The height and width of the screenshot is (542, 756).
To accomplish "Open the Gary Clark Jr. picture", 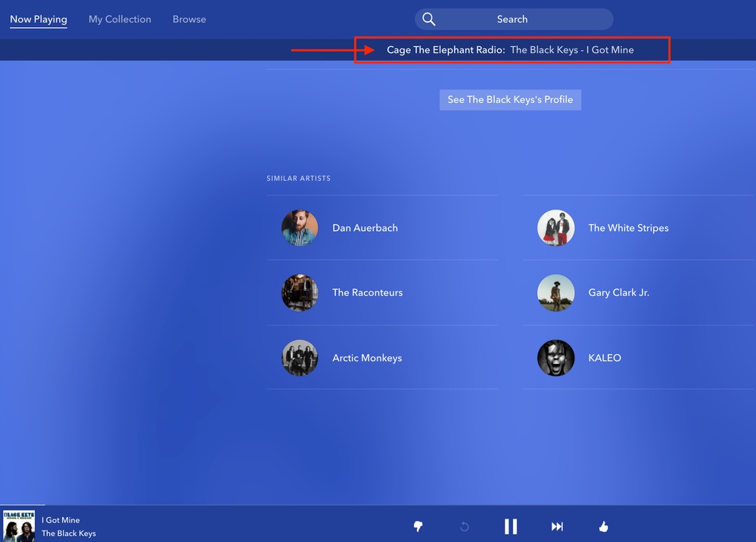I will pos(556,293).
